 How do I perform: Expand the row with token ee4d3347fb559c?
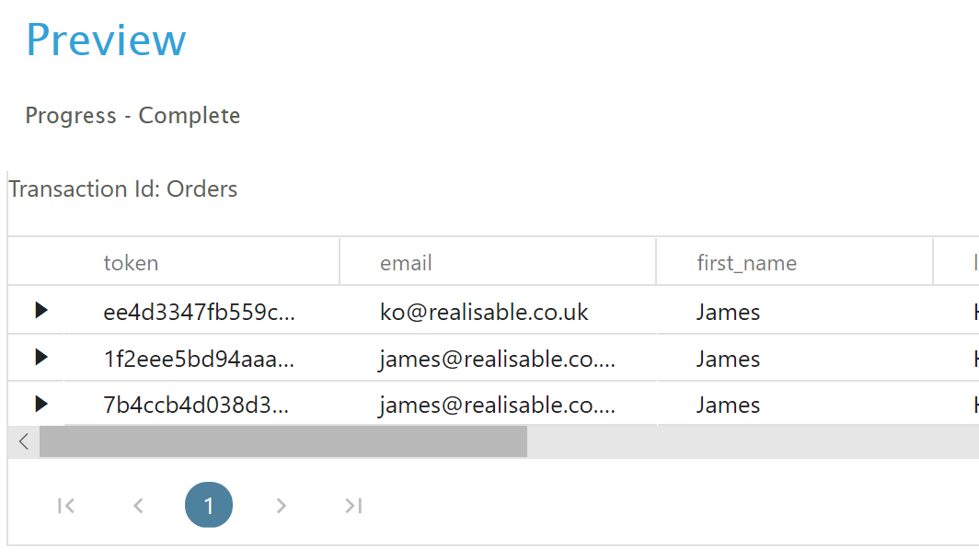coord(41,311)
